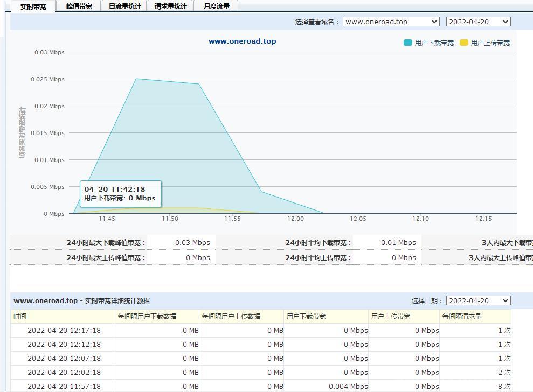Open the top 2022-04-20 date dropdown
Image resolution: width=533 pixels, height=392 pixels.
point(478,22)
